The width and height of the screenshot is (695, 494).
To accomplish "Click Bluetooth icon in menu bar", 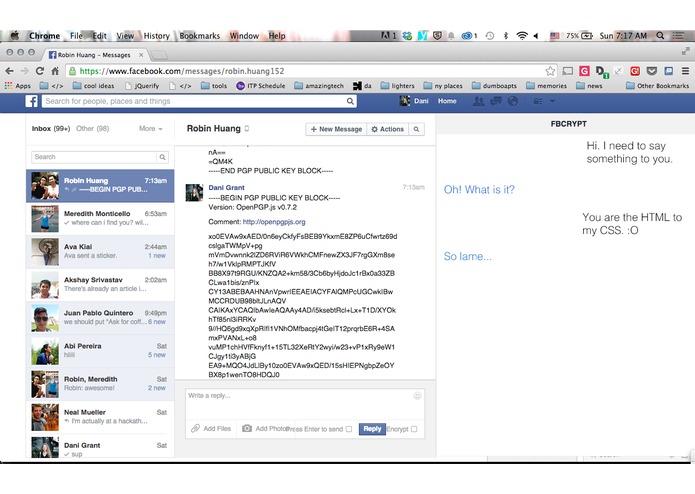I will [x=506, y=36].
